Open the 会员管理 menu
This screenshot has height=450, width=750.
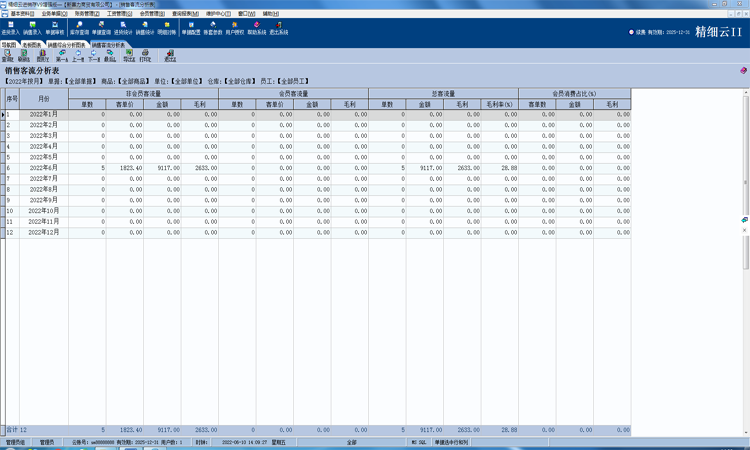click(x=152, y=14)
